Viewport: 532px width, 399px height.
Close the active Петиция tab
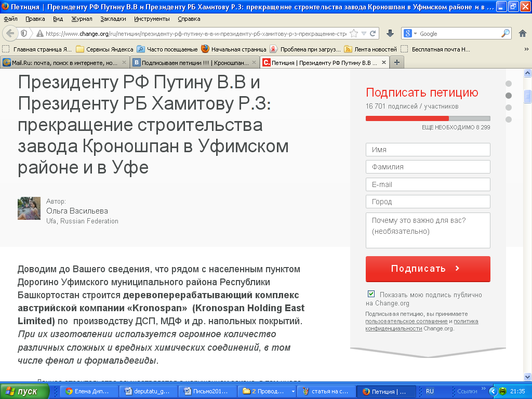(x=384, y=62)
